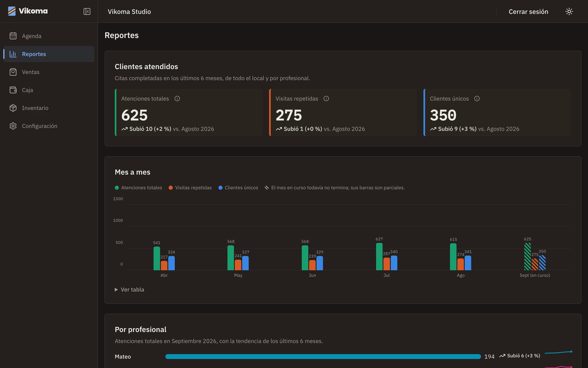Screen dimensions: 588x368
Task: Go to Ventas section
Action: [49, 72]
